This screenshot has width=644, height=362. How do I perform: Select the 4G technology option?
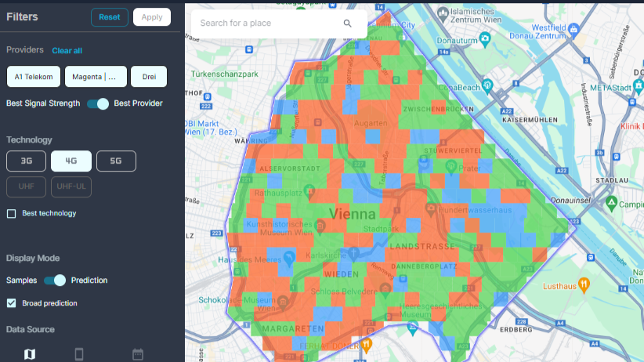71,161
